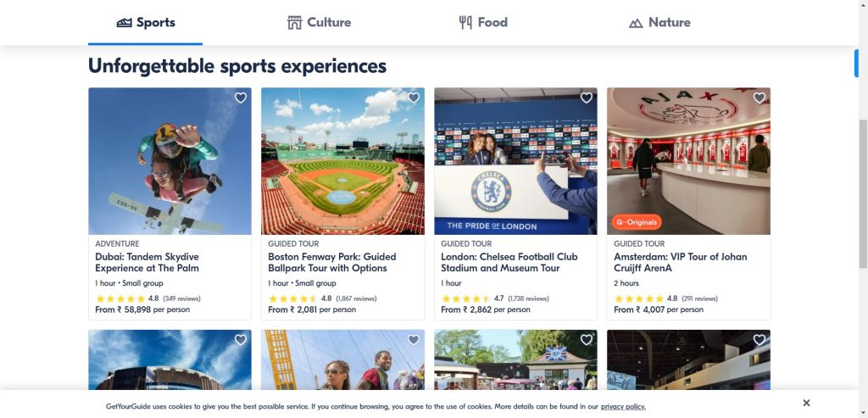Screen dimensions: 868x418
Task: Click heart on the bottom-right partially visible card
Action: coord(759,340)
